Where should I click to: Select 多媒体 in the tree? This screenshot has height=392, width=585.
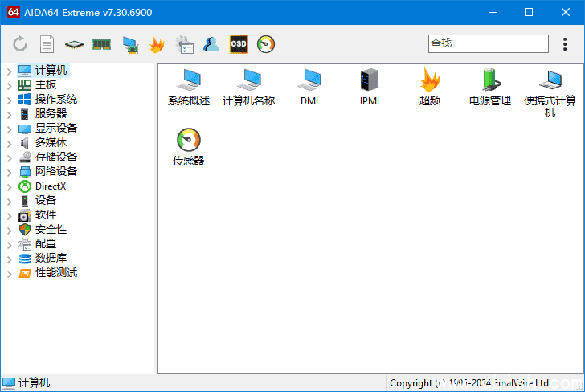pos(51,142)
